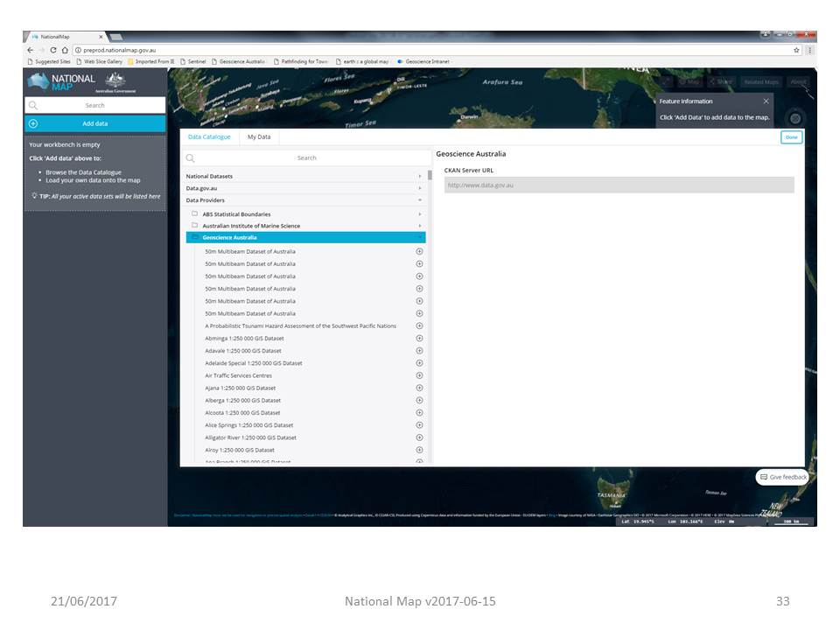Image resolution: width=840 pixels, height=630 pixels.
Task: Click the blue Add data button
Action: click(94, 123)
